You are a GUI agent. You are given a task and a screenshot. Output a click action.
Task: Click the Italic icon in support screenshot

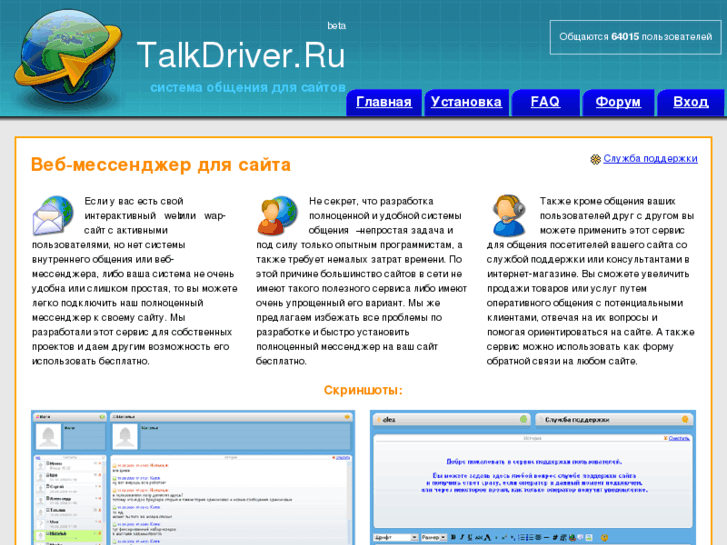[462, 538]
